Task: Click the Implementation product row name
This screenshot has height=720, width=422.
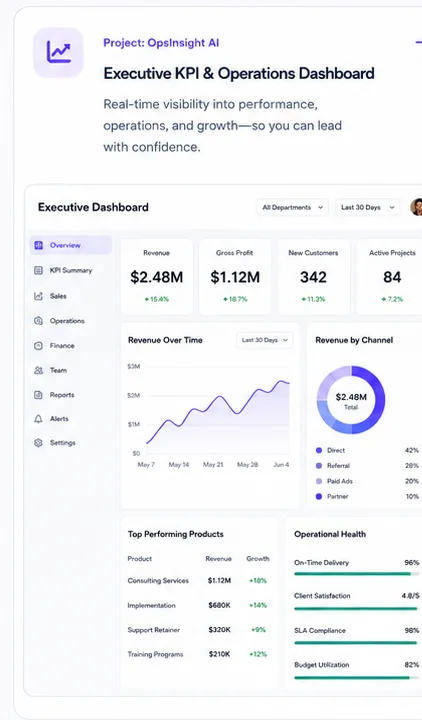Action: point(151,606)
